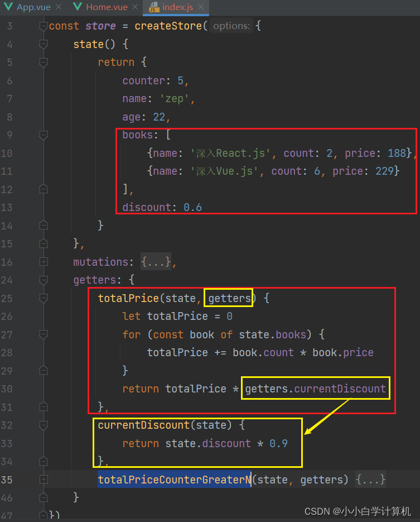The width and height of the screenshot is (420, 522).
Task: Collapse the for loop at line 27
Action: point(44,334)
